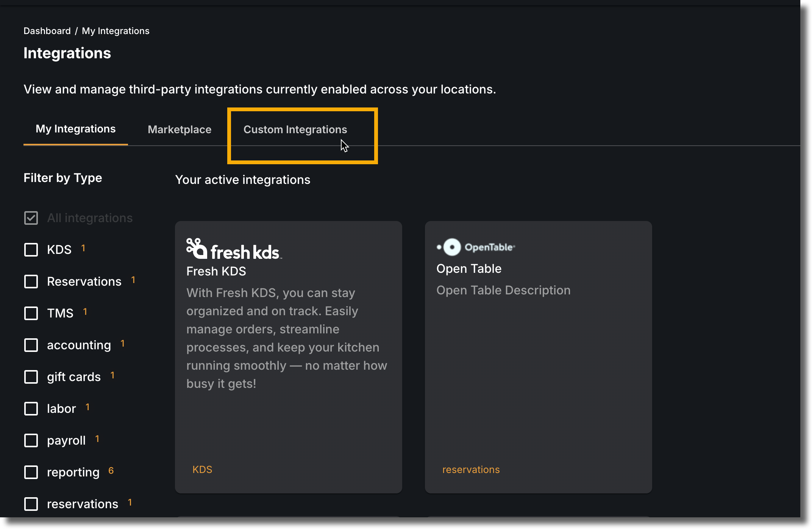Open the Fresh KDS integration card
The image size is (812, 529).
click(x=289, y=357)
